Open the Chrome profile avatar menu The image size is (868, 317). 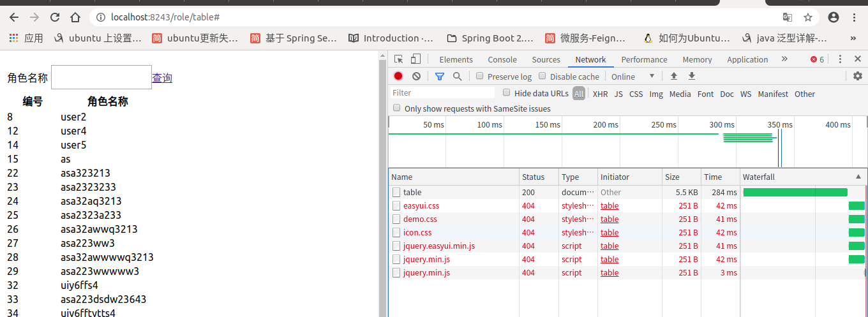click(x=834, y=17)
